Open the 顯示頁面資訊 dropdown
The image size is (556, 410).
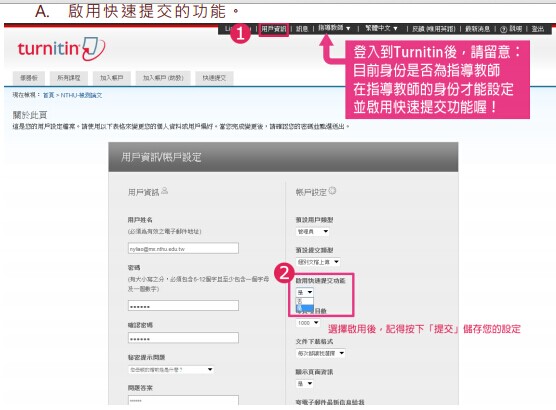[305, 383]
